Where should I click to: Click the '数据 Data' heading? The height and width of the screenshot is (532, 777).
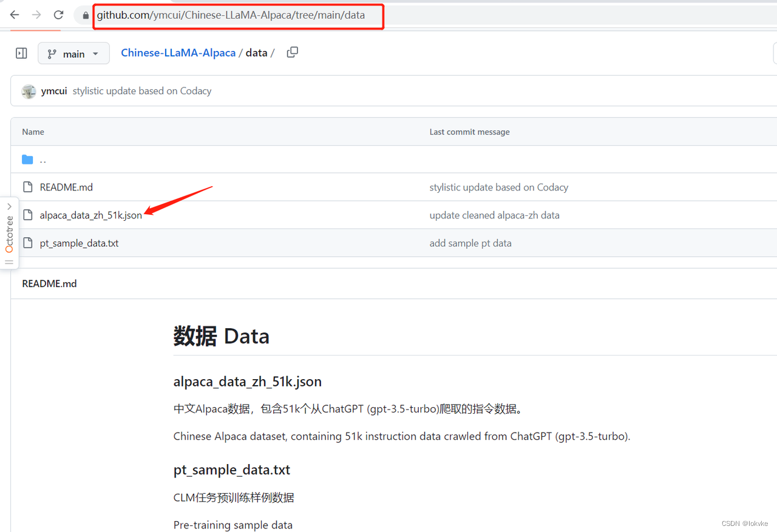pos(221,336)
